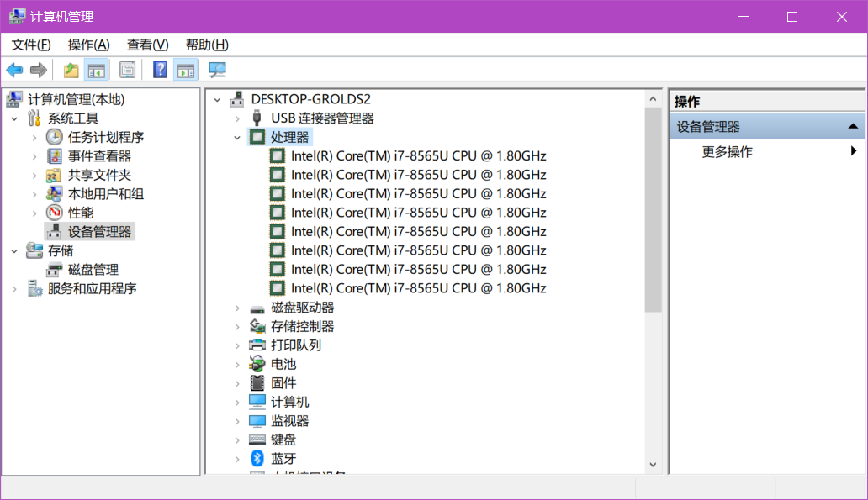Select the last i7-8565U processor entry
The image size is (868, 500).
point(419,288)
